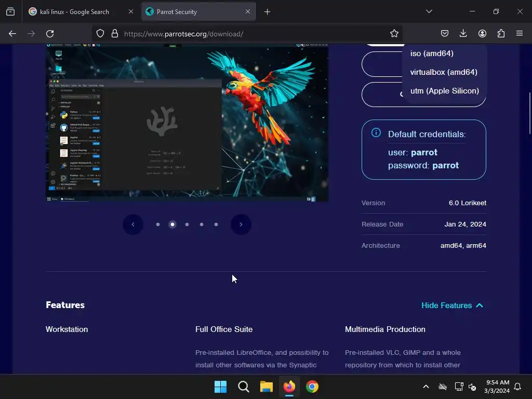
Task: Reload the current page
Action: pyautogui.click(x=50, y=34)
